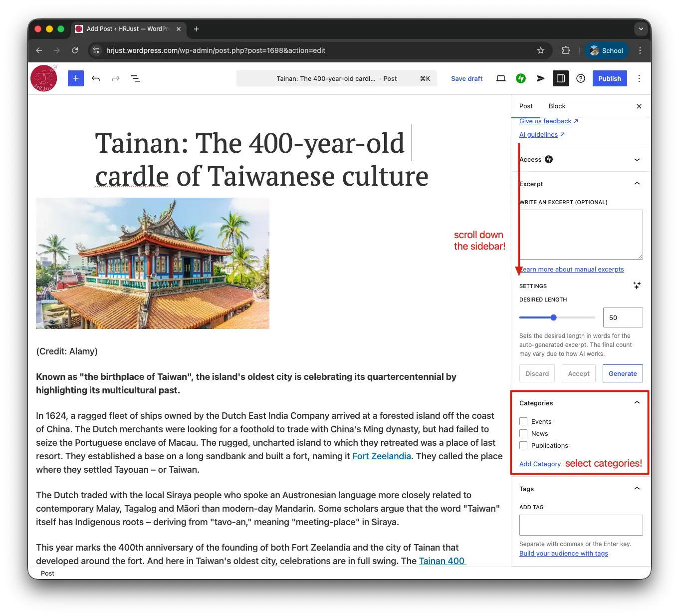This screenshot has width=679, height=616.
Task: Click the Publish button
Action: 610,78
